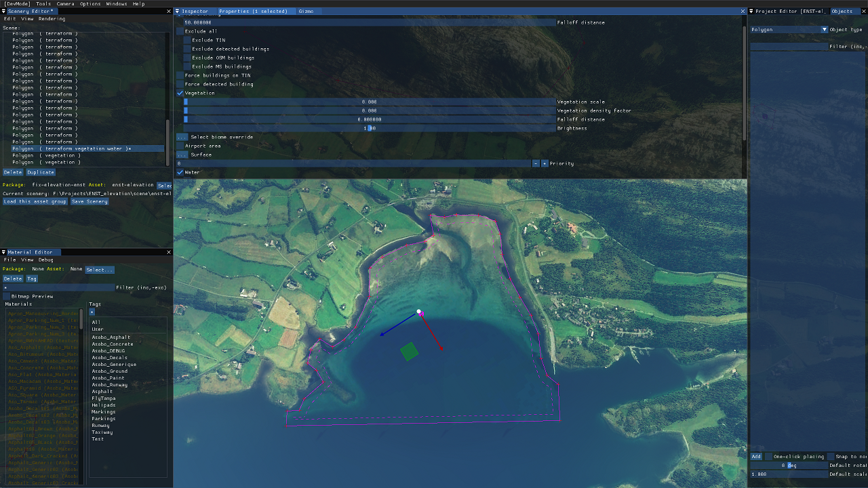This screenshot has height=488, width=868.
Task: Enable Exclude MS buildings checkbox
Action: tap(188, 66)
